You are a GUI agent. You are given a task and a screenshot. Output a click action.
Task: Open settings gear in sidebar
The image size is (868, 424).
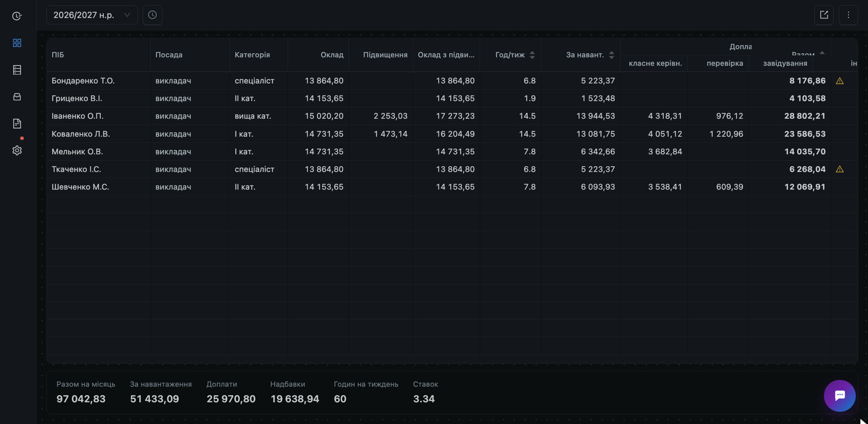pyautogui.click(x=17, y=150)
